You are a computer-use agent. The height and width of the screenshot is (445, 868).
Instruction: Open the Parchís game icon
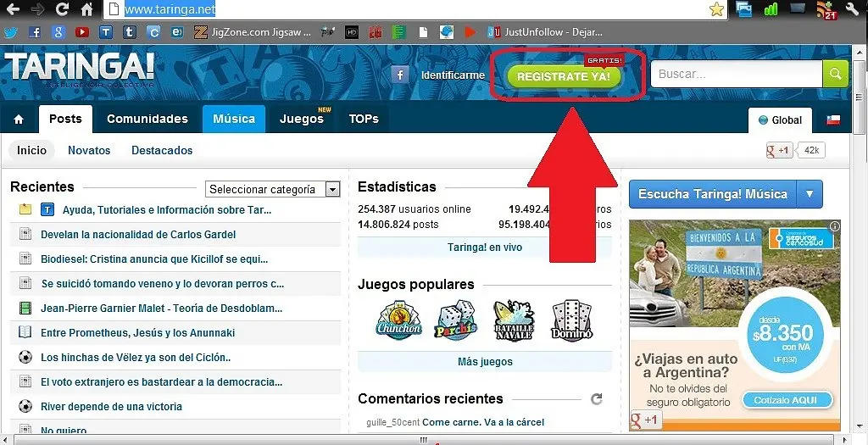(x=455, y=320)
